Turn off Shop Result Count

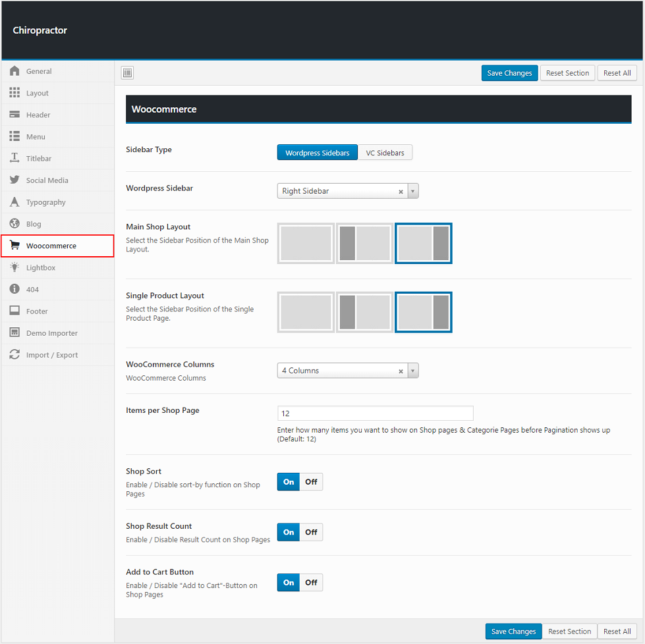pyautogui.click(x=311, y=532)
